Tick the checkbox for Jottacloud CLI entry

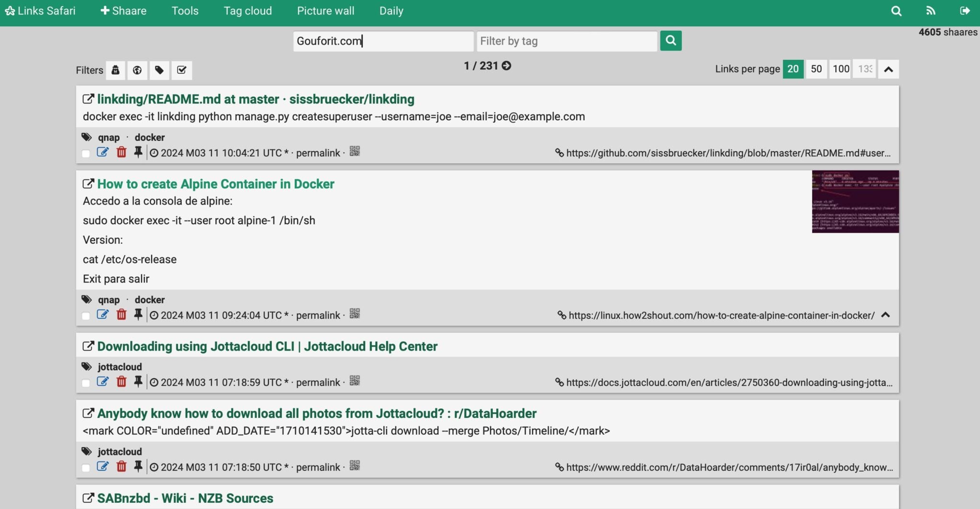[x=86, y=383]
